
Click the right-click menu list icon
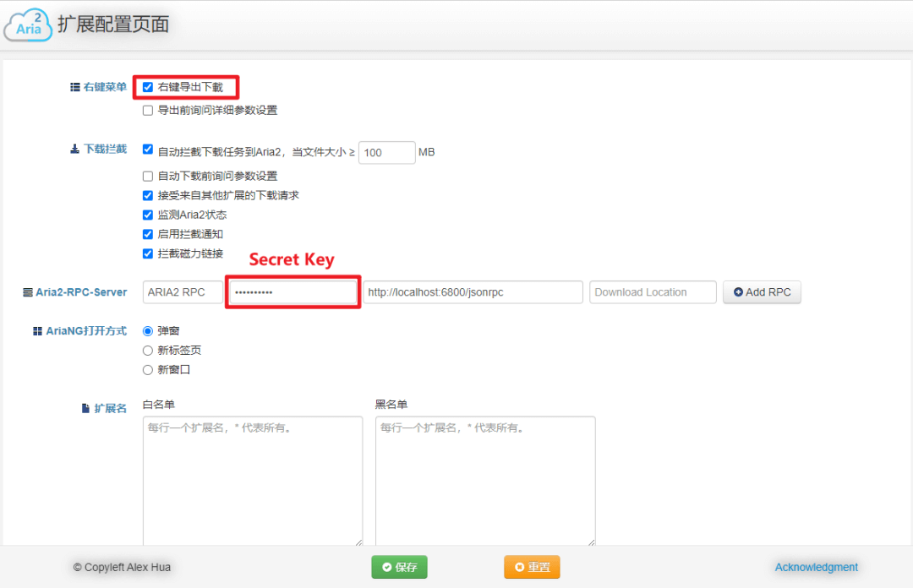coord(74,87)
